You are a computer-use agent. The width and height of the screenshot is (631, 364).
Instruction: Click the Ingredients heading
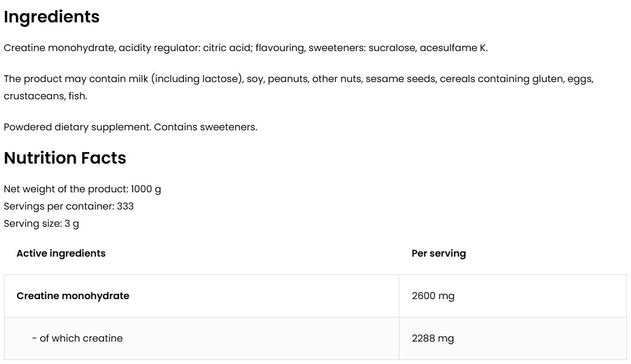(x=52, y=17)
